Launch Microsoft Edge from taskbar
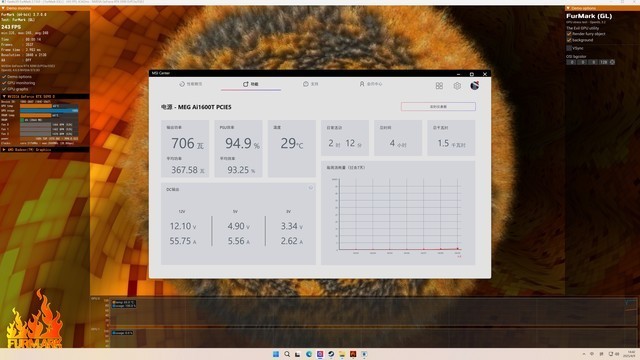 (x=309, y=354)
